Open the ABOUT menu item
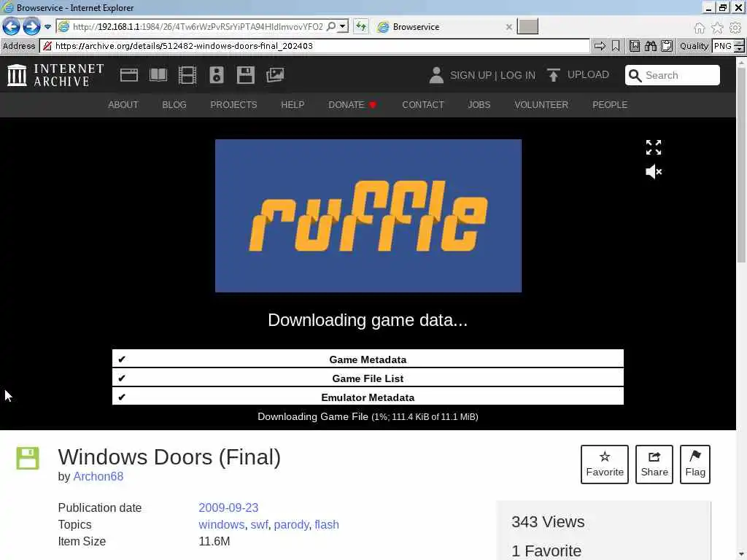Screen dimensions: 747x560 (x=123, y=105)
